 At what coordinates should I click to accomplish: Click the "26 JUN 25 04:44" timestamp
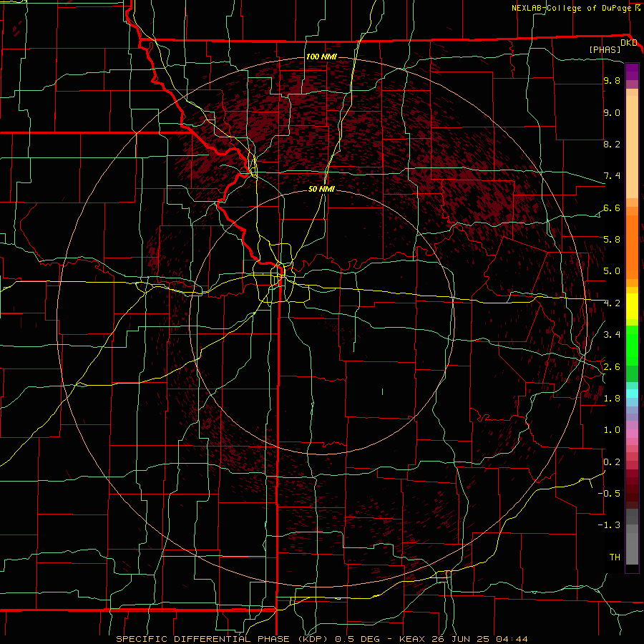(479, 639)
